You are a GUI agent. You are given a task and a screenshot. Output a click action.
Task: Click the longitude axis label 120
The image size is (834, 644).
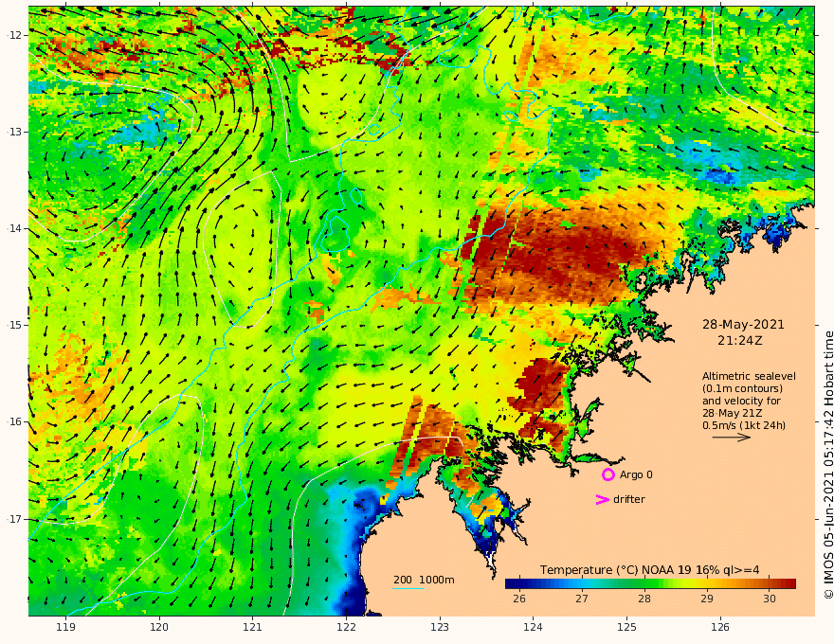159,627
